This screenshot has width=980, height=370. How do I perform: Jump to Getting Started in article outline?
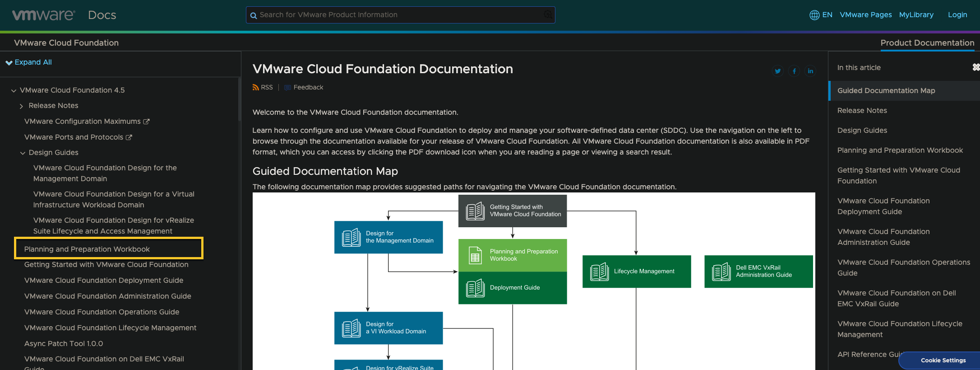tap(899, 176)
